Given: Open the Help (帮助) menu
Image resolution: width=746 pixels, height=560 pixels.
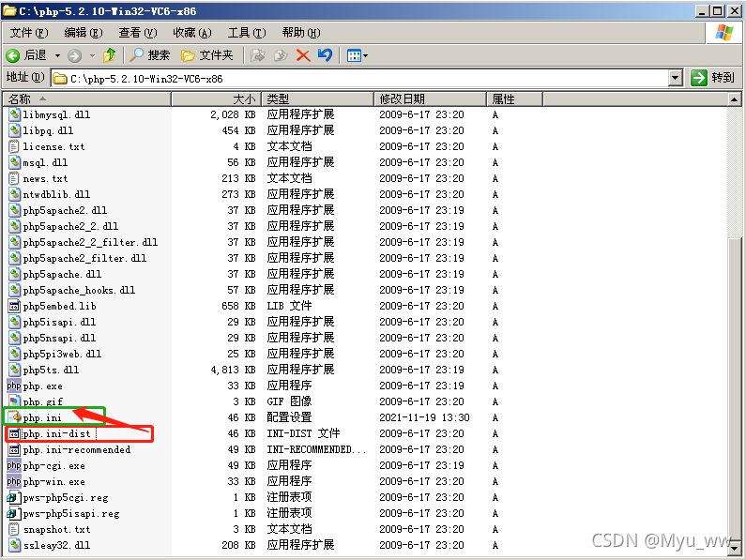Looking at the screenshot, I should (300, 33).
